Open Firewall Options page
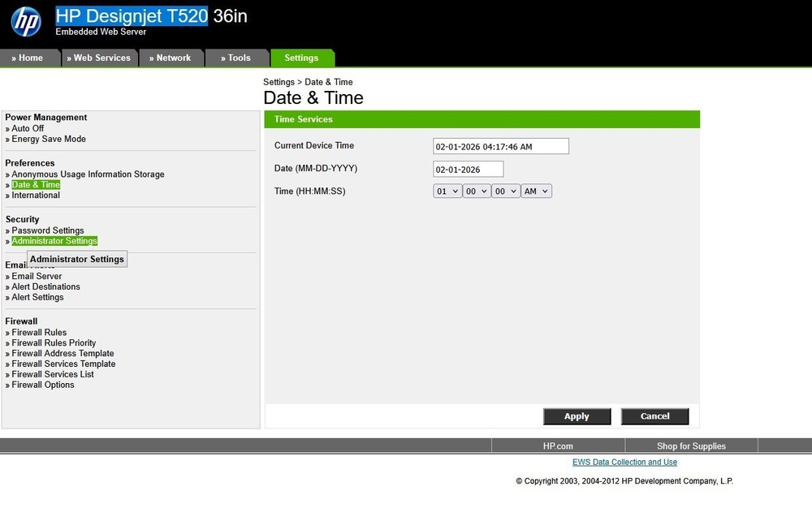 (43, 385)
